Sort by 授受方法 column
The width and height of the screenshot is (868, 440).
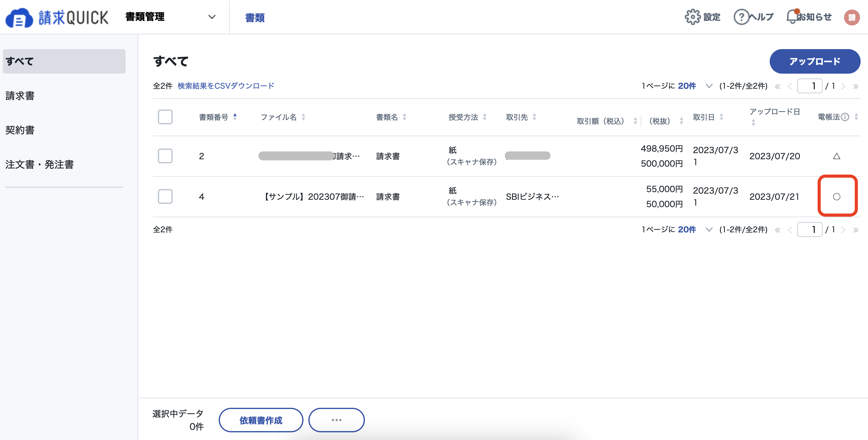485,117
